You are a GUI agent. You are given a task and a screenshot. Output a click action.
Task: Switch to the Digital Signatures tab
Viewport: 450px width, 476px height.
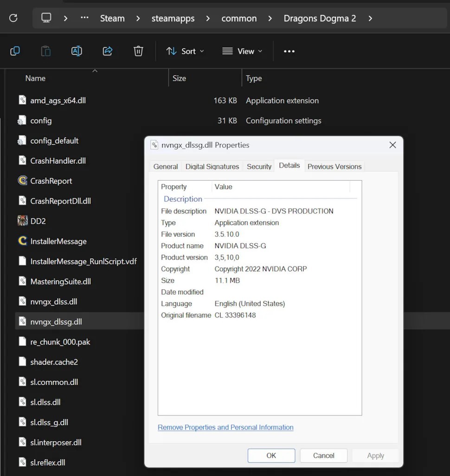(x=212, y=166)
